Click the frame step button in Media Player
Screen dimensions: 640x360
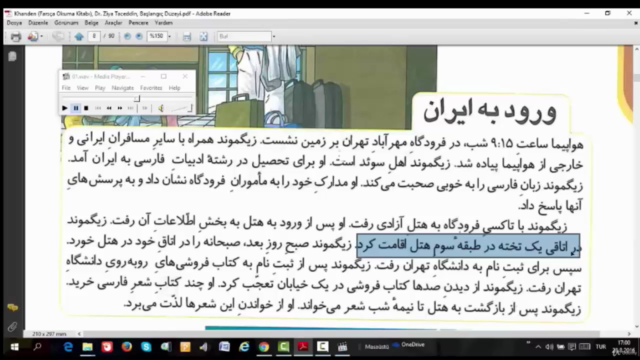144,108
